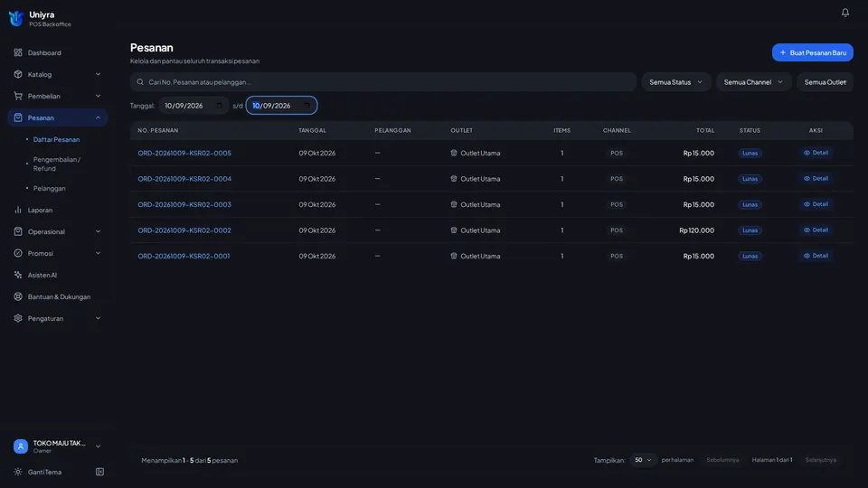Open order ORD-20261009-KSR02-0002 link

pos(184,230)
